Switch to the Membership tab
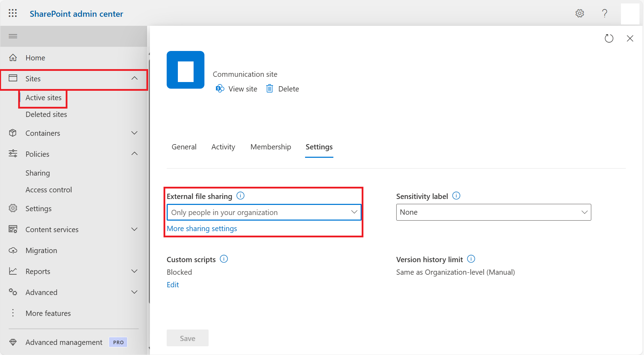The width and height of the screenshot is (644, 355). [x=271, y=147]
